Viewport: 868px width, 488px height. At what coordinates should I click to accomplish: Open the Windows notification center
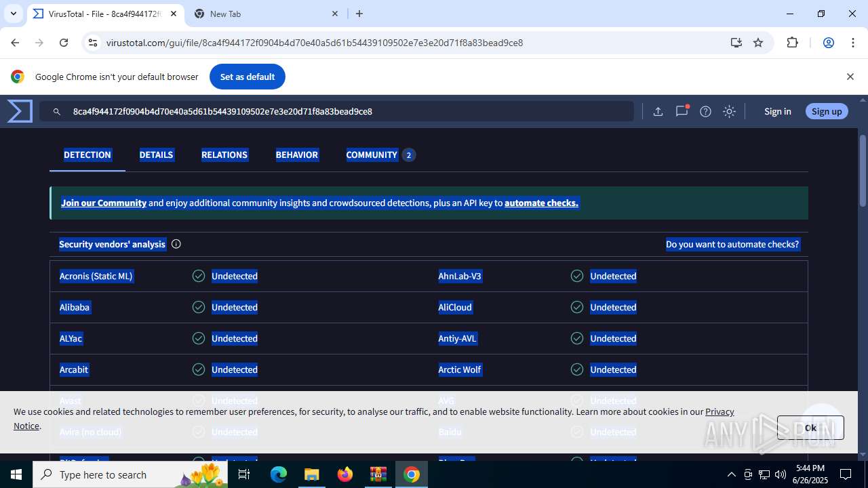[x=846, y=474]
